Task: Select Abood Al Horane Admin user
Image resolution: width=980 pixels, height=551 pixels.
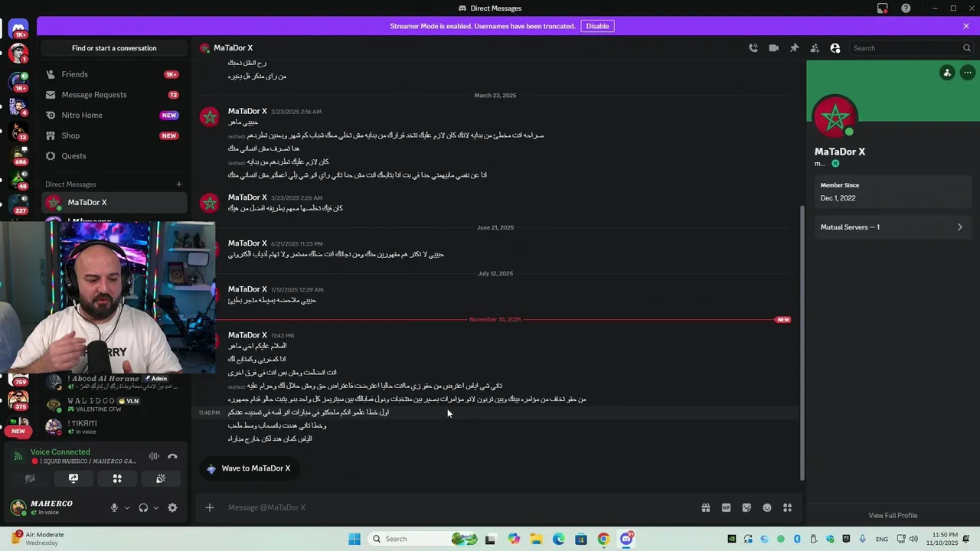Action: [x=113, y=383]
